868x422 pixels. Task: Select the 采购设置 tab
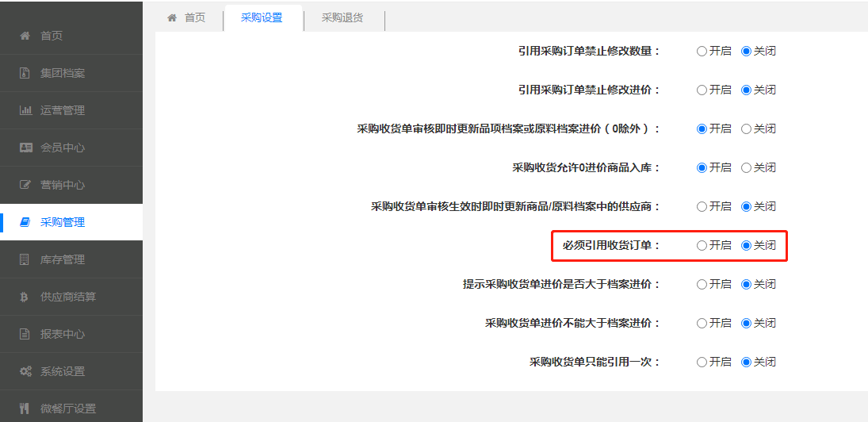[x=262, y=17]
